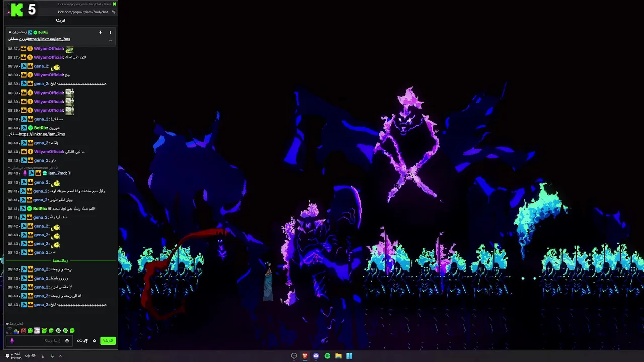Click BotRix username in pinned message

tap(43, 32)
